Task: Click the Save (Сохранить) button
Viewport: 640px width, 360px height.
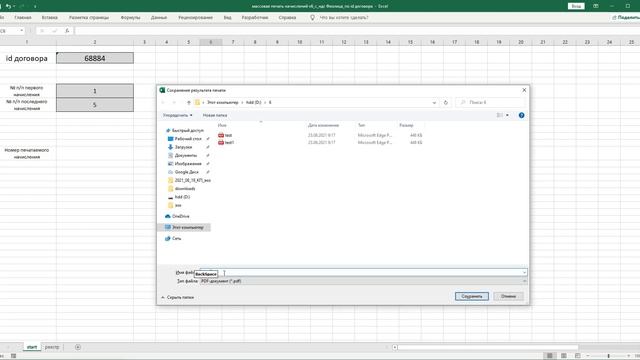Action: point(471,296)
